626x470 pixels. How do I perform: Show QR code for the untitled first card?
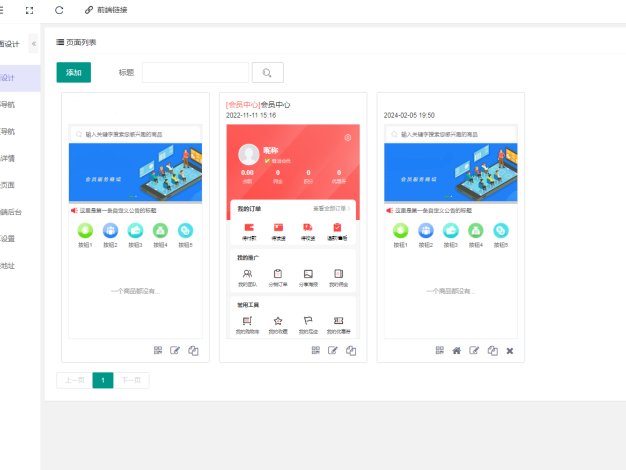click(158, 350)
